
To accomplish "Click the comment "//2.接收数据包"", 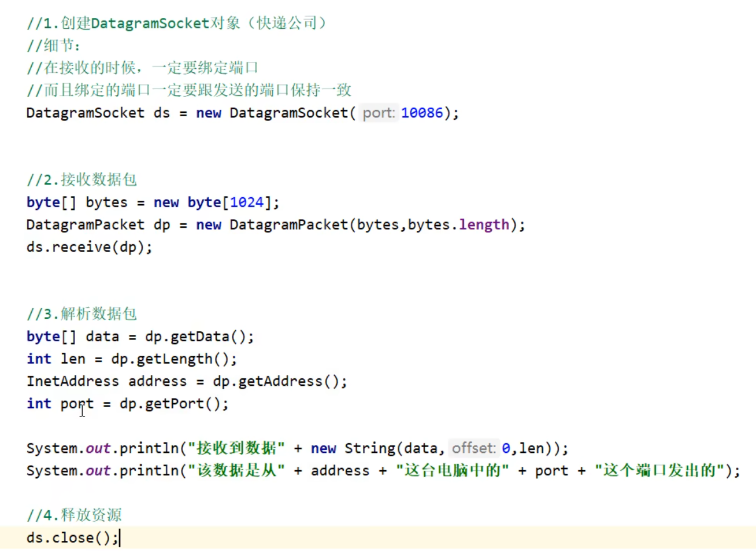I will 81,180.
